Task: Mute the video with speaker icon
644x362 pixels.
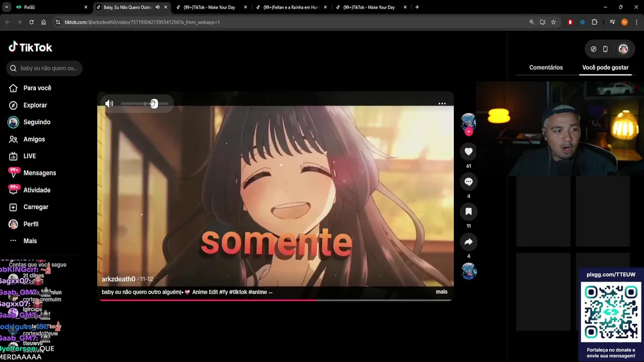Action: coord(109,104)
